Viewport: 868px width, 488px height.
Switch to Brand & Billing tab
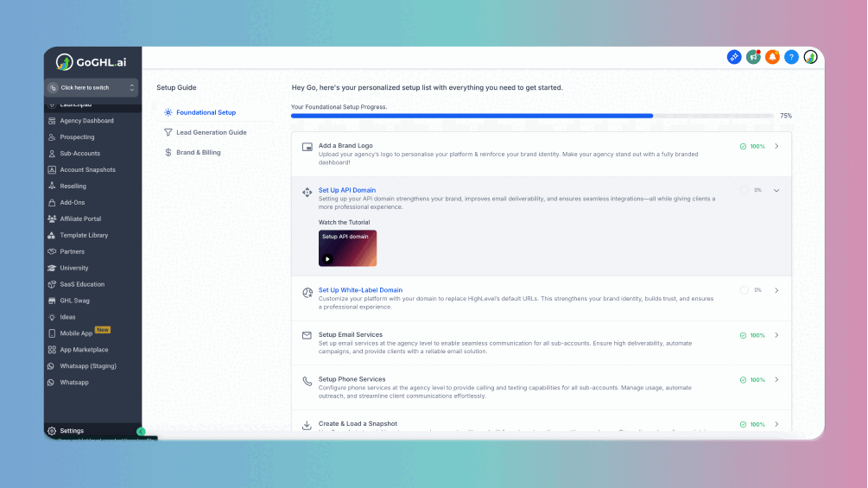pos(198,152)
